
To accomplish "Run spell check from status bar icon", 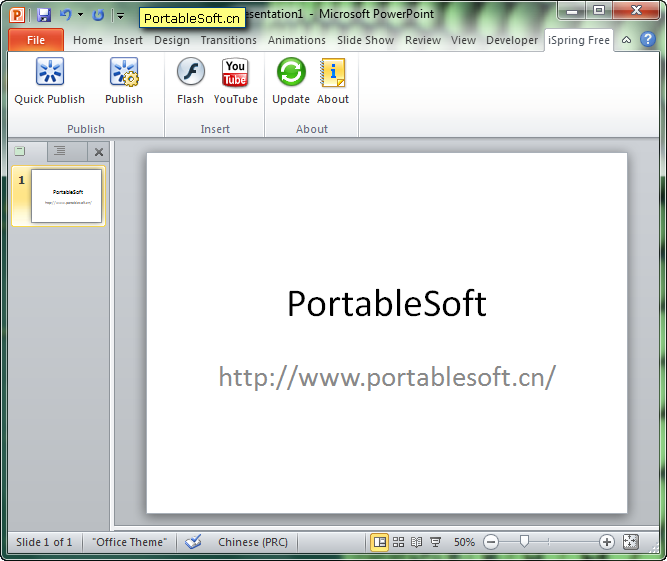I will tap(193, 542).
